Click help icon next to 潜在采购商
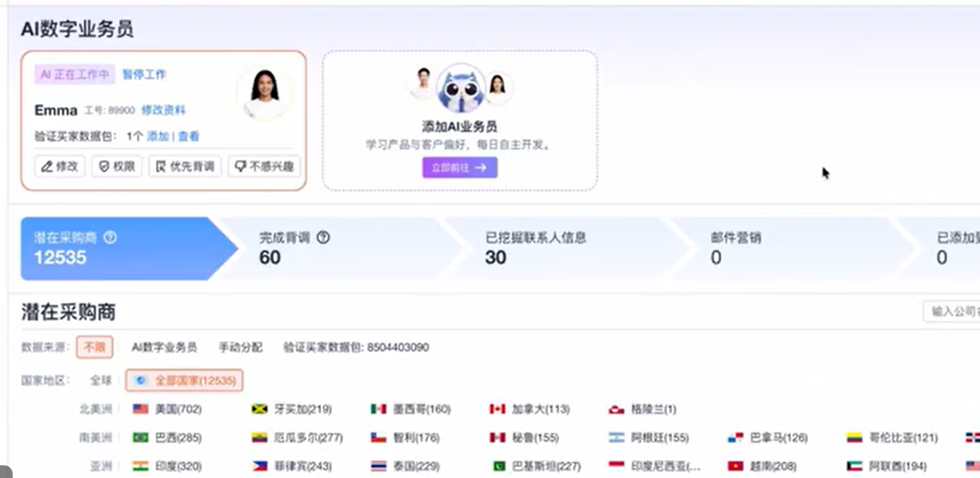980x478 pixels. 110,237
